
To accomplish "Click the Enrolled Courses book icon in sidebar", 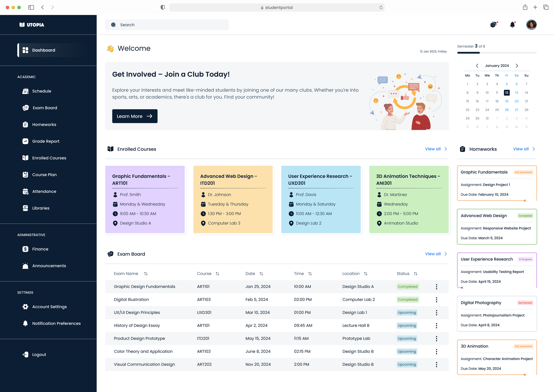I will [25, 158].
